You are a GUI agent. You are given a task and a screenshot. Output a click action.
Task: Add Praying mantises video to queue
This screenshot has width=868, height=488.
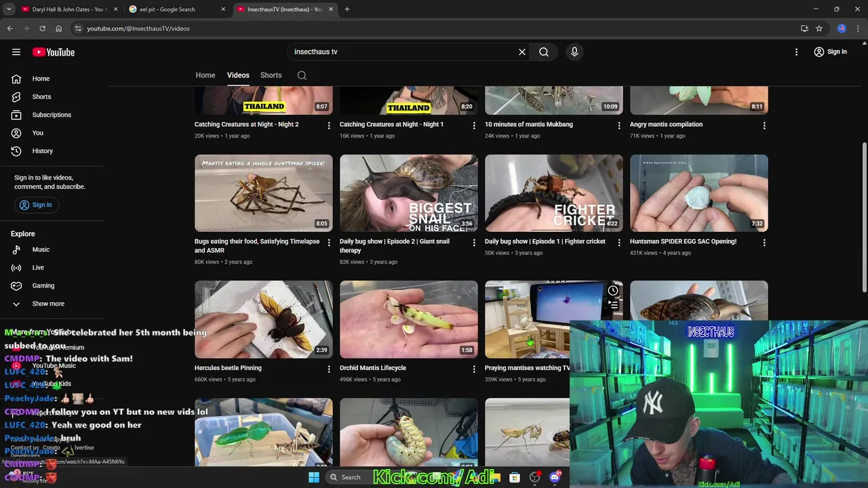click(x=613, y=306)
